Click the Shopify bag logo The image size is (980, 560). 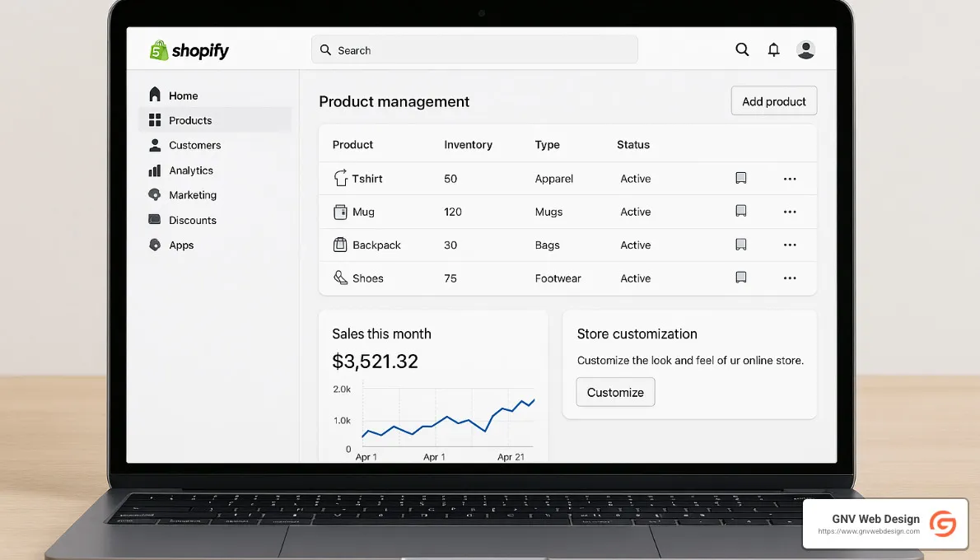158,49
